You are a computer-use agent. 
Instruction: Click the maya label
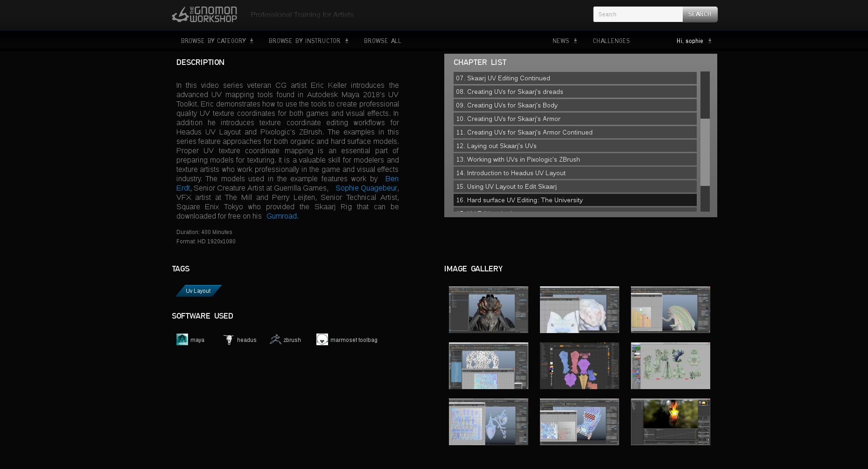click(x=197, y=340)
